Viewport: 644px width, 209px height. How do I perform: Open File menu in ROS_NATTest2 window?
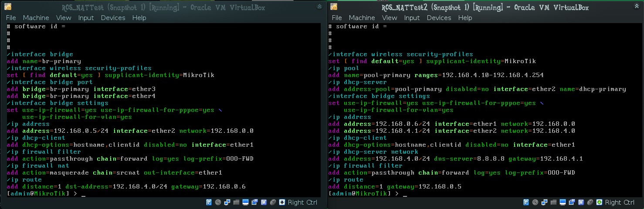[337, 18]
